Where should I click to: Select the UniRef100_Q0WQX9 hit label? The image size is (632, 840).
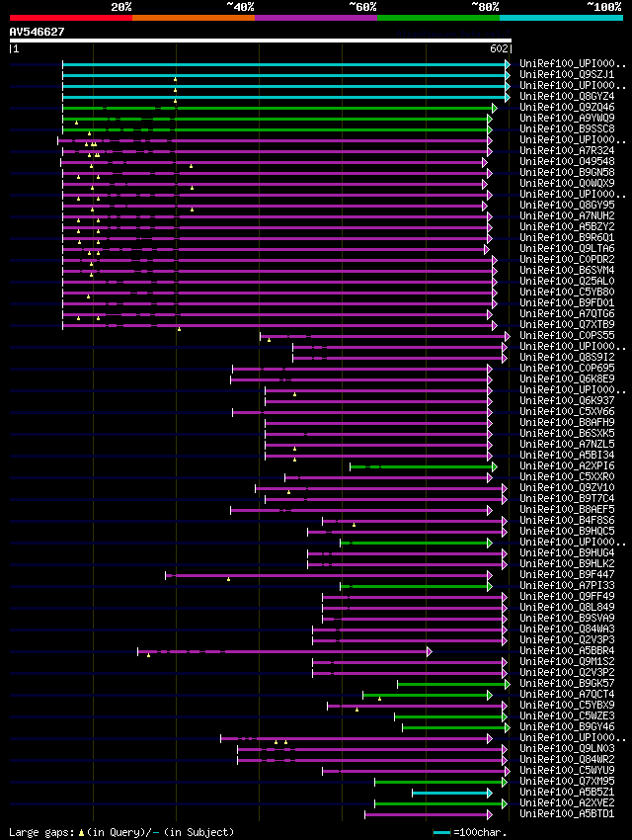coord(567,183)
